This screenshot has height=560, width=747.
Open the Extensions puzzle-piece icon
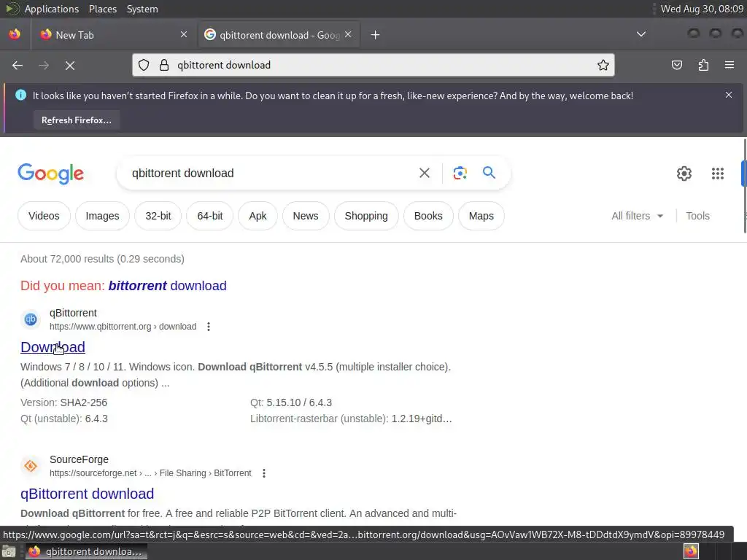(703, 65)
